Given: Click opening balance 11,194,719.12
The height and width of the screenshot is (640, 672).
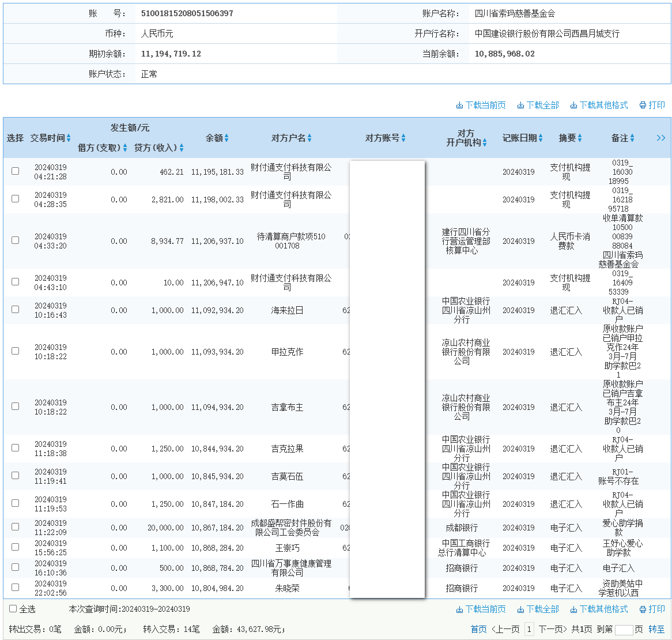Looking at the screenshot, I should (x=171, y=54).
